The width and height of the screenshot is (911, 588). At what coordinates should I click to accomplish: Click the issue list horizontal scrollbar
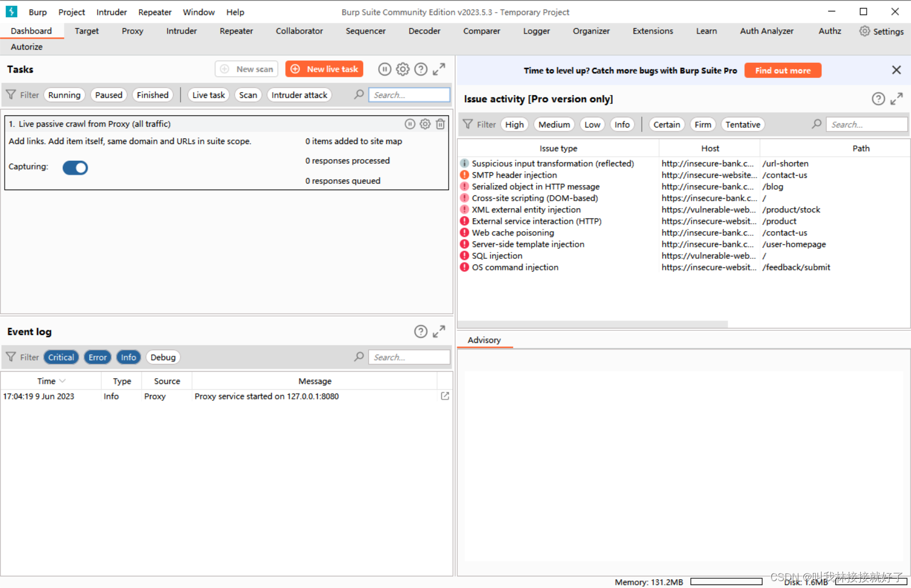click(x=593, y=324)
